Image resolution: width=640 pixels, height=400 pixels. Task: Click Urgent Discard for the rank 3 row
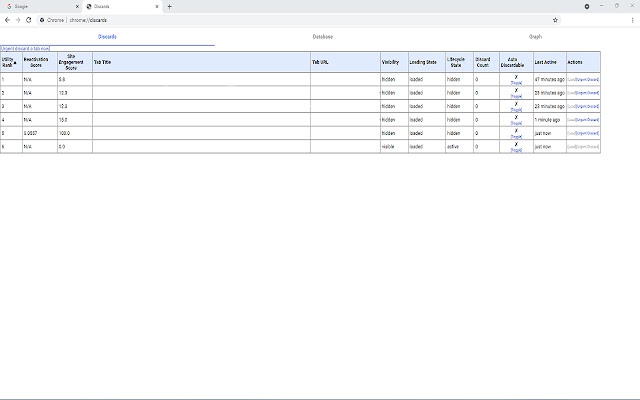[x=587, y=107]
